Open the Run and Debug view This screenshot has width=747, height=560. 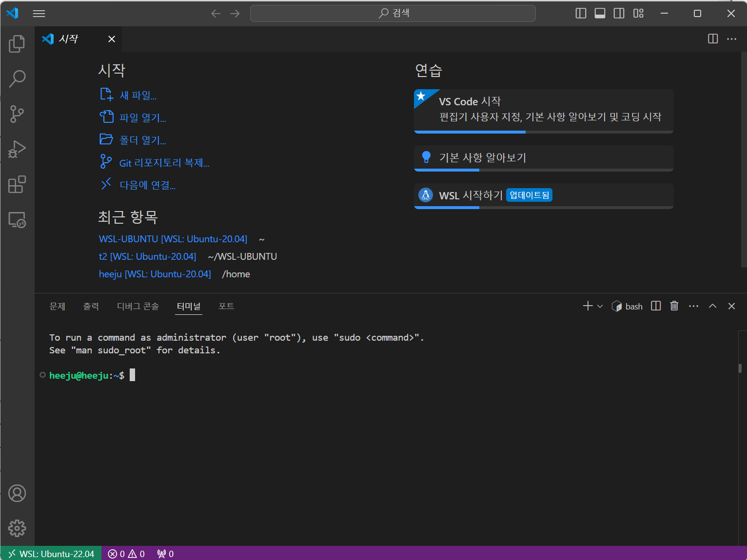point(17,149)
